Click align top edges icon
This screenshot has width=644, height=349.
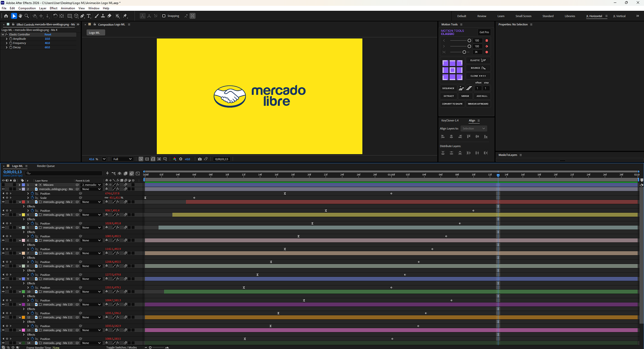click(x=469, y=137)
